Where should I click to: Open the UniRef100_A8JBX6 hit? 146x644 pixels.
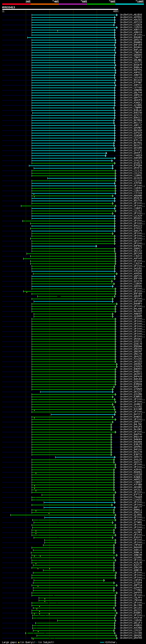pos(131,15)
